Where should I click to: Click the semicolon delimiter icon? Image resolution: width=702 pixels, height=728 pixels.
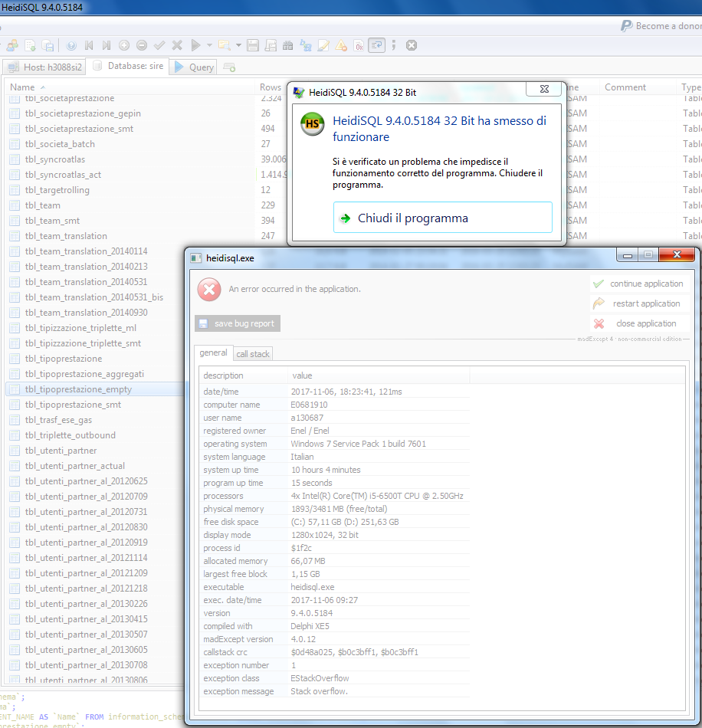coord(394,45)
